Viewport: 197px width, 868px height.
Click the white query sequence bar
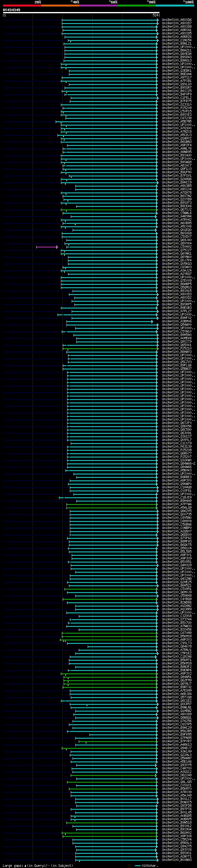click(81, 13)
